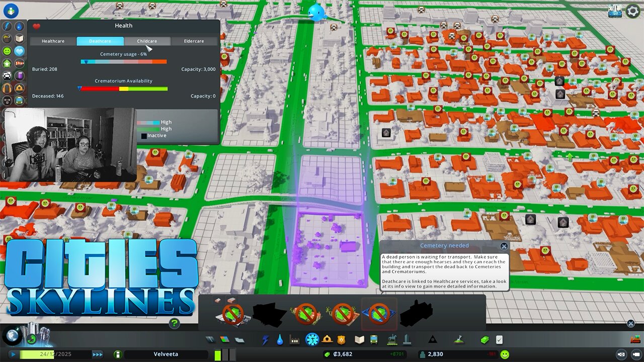Open the Pollution info view purple barrel icon

(19, 76)
